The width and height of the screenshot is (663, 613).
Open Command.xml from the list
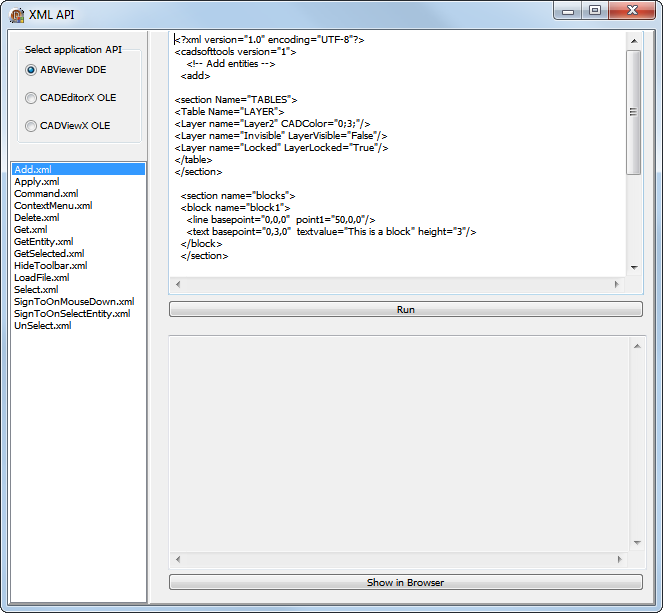click(x=78, y=194)
